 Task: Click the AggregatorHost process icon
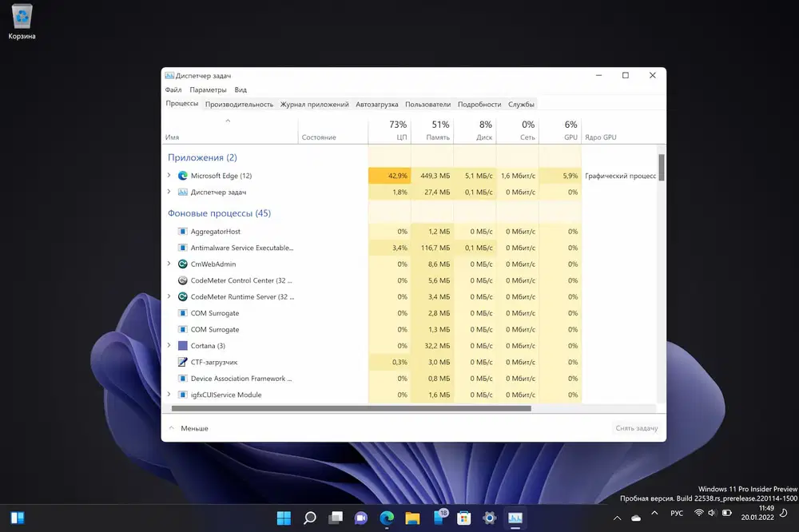click(182, 232)
